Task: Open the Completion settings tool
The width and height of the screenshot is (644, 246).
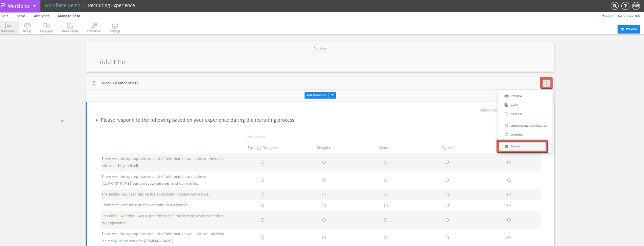Action: [94, 27]
